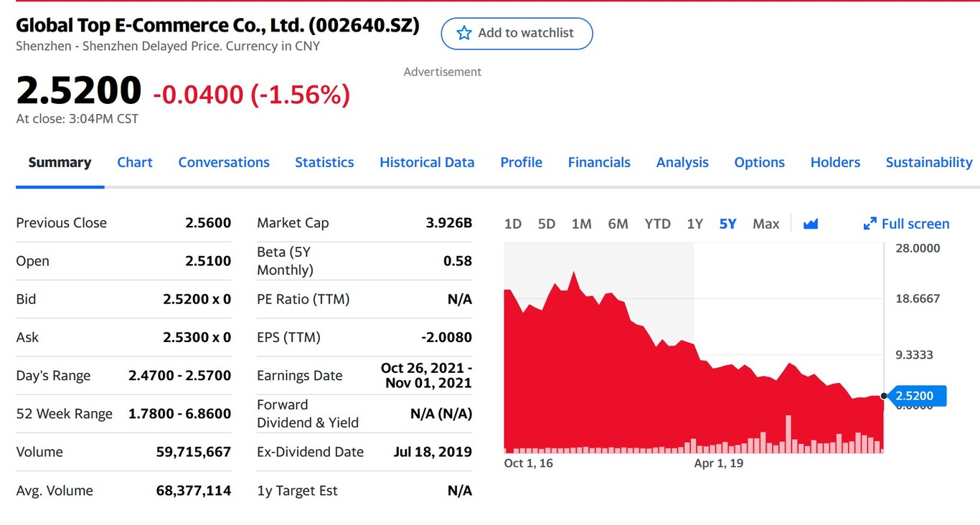Screen dimensions: 980x525
Task: Select the 6M chart range
Action: [618, 224]
